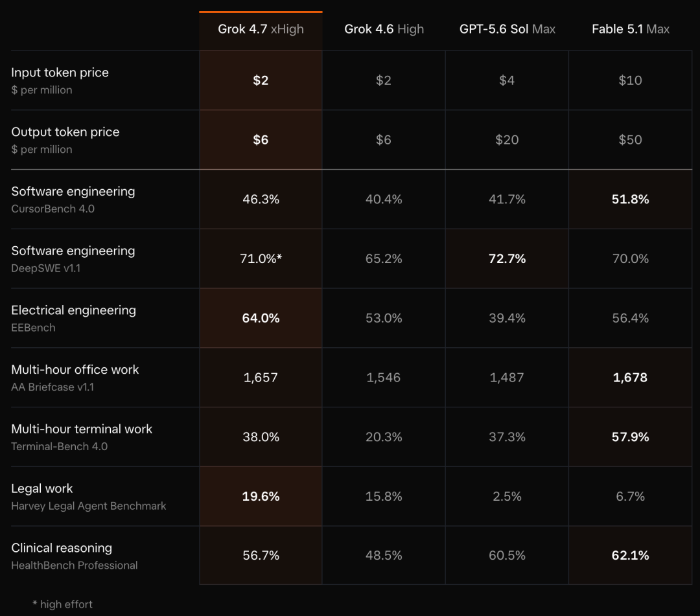Select the Terminal-Bench 4.0 label
Viewport: 700px width, 616px height.
coord(59,446)
